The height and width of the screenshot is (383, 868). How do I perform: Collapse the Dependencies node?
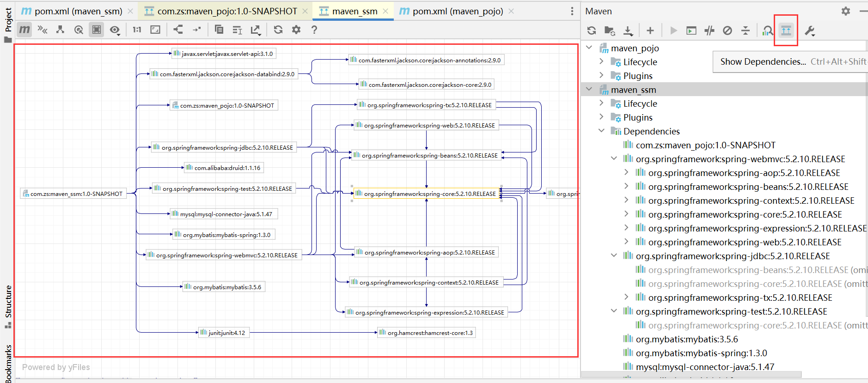point(601,131)
